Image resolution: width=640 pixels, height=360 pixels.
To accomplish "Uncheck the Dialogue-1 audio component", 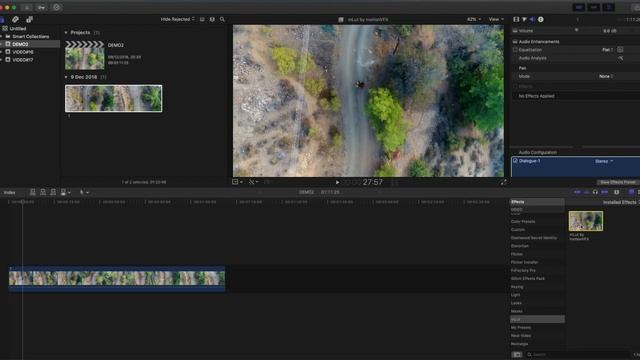I will (x=516, y=161).
